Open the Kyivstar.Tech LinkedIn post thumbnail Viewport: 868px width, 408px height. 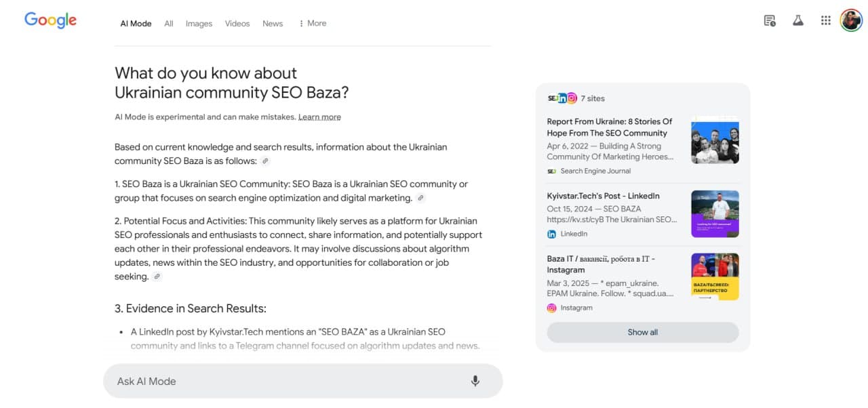pyautogui.click(x=715, y=214)
